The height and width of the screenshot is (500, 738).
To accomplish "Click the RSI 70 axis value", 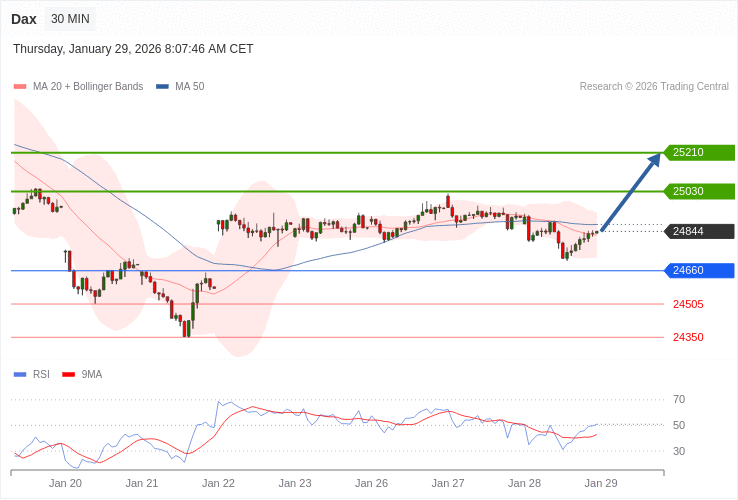I will (679, 400).
